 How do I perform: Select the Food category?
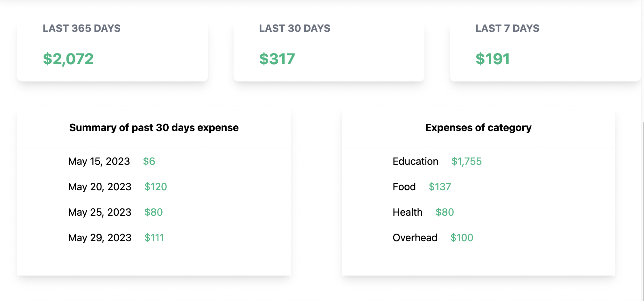point(404,187)
